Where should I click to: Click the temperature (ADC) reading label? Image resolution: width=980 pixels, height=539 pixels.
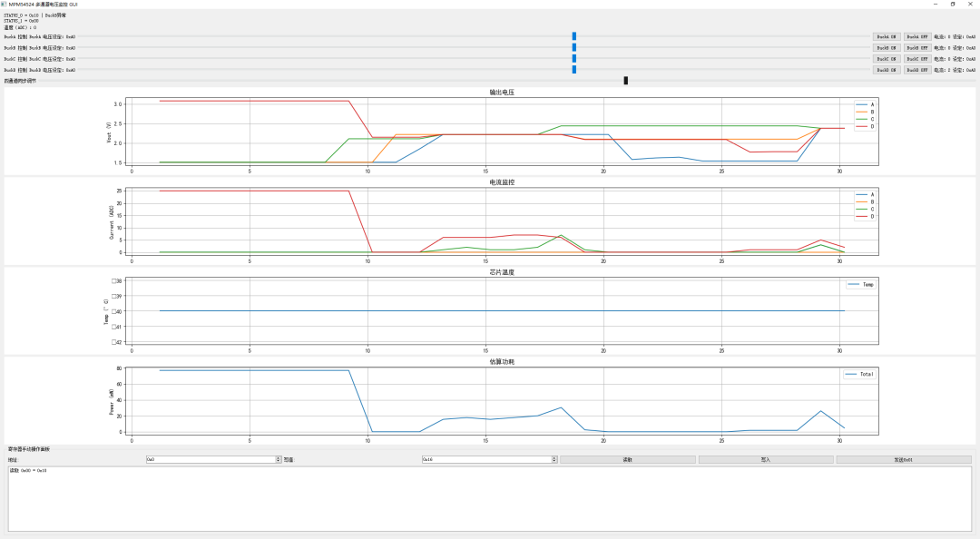(20, 27)
